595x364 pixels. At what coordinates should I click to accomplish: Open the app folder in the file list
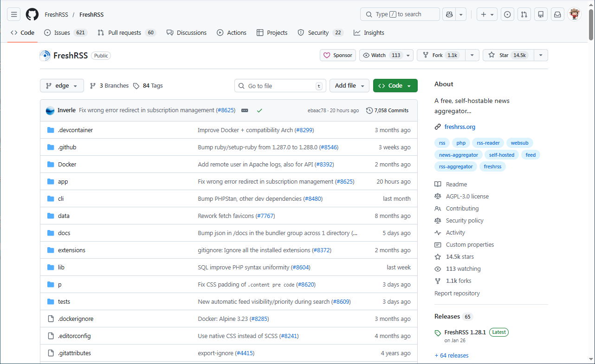click(x=63, y=181)
